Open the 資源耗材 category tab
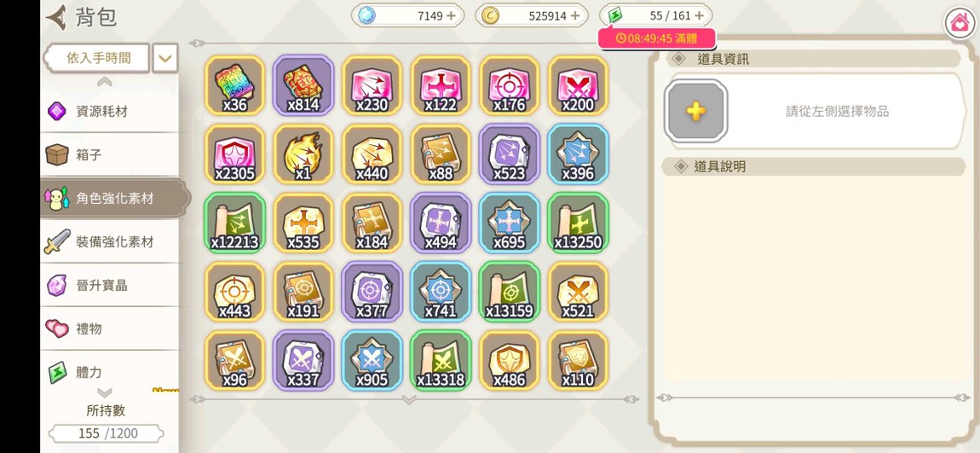Screen dimensions: 980x453 [x=109, y=112]
